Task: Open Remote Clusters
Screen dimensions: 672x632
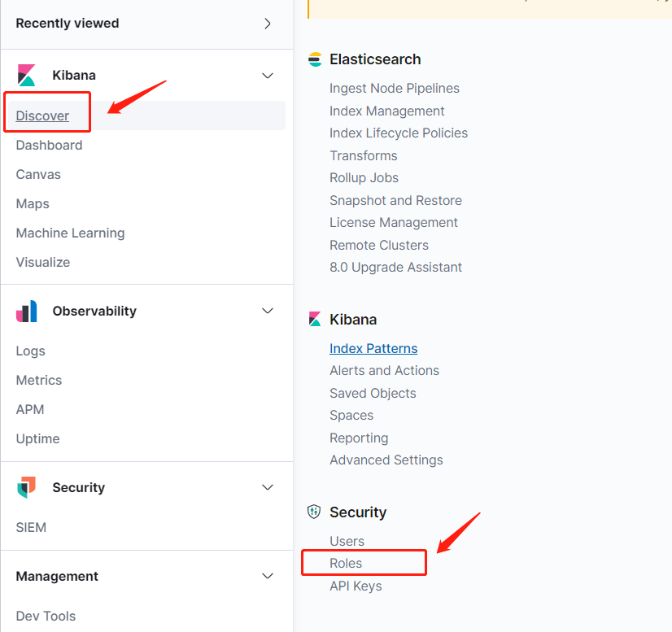Action: point(379,245)
